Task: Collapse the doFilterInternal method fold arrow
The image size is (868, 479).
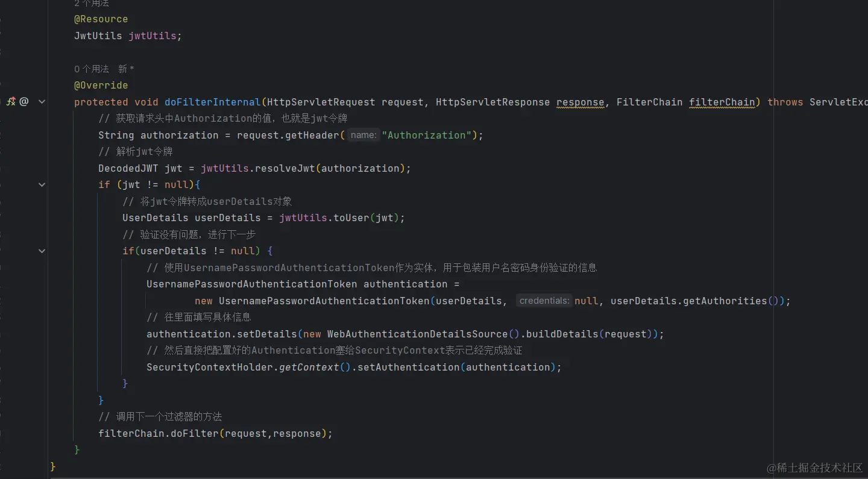Action: click(42, 102)
